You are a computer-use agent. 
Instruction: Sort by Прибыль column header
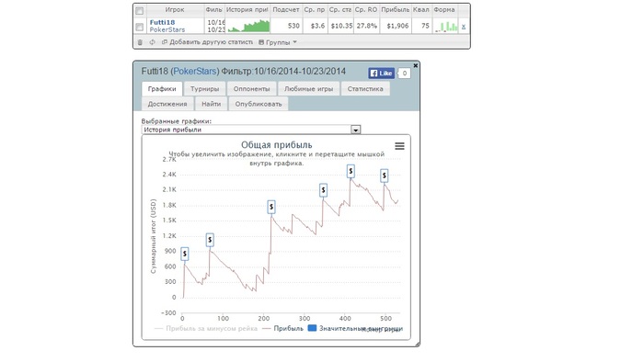point(395,10)
